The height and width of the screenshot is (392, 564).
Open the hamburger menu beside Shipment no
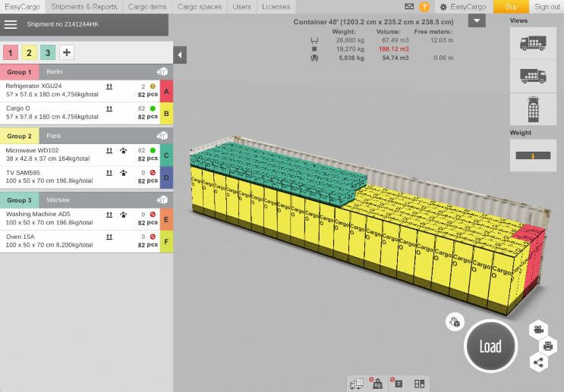(11, 24)
